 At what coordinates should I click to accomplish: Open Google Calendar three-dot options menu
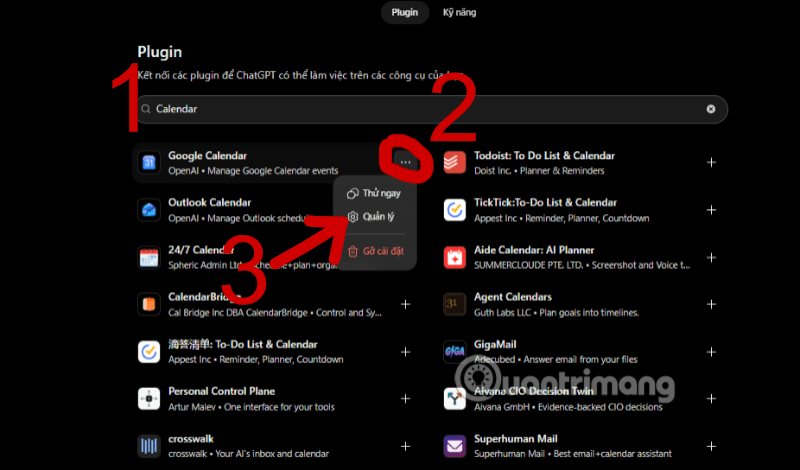[406, 162]
